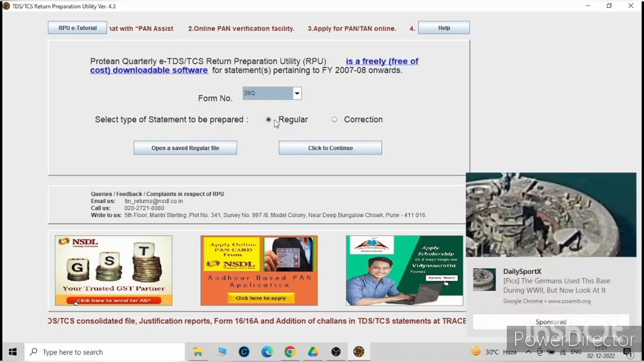The image size is (644, 362).
Task: Click Open a saved Regular file
Action: coord(185,148)
